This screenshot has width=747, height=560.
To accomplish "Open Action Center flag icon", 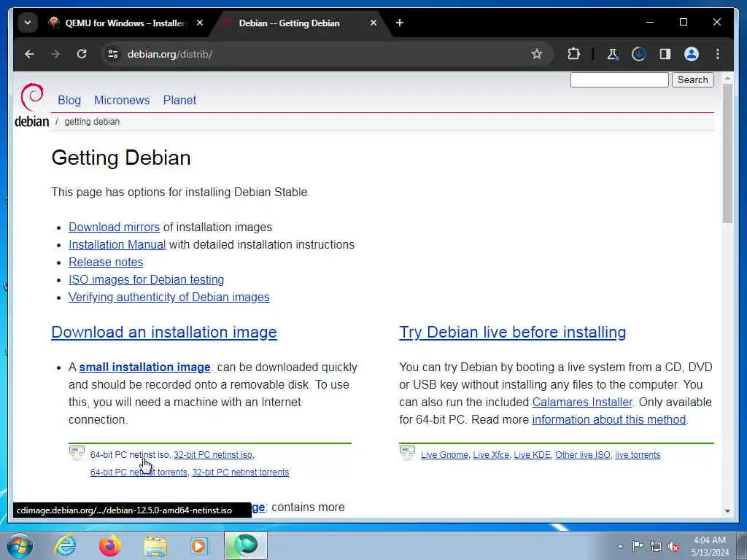I will click(x=638, y=546).
